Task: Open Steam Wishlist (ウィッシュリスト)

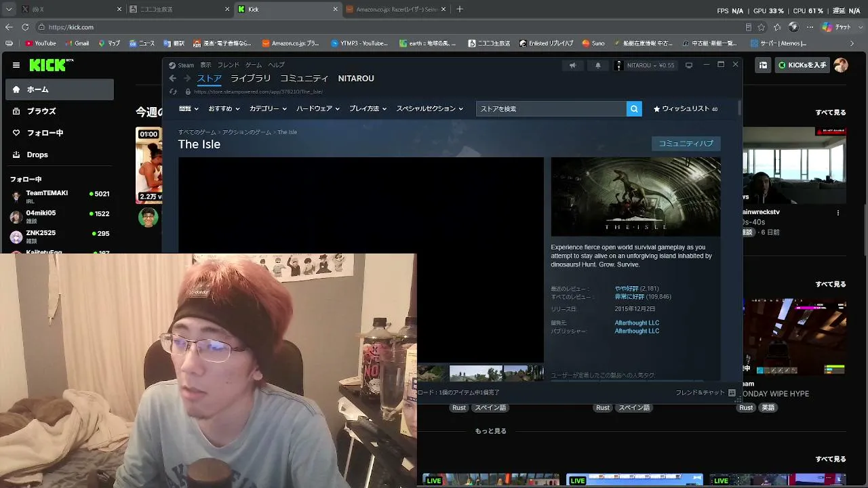Action: (685, 108)
